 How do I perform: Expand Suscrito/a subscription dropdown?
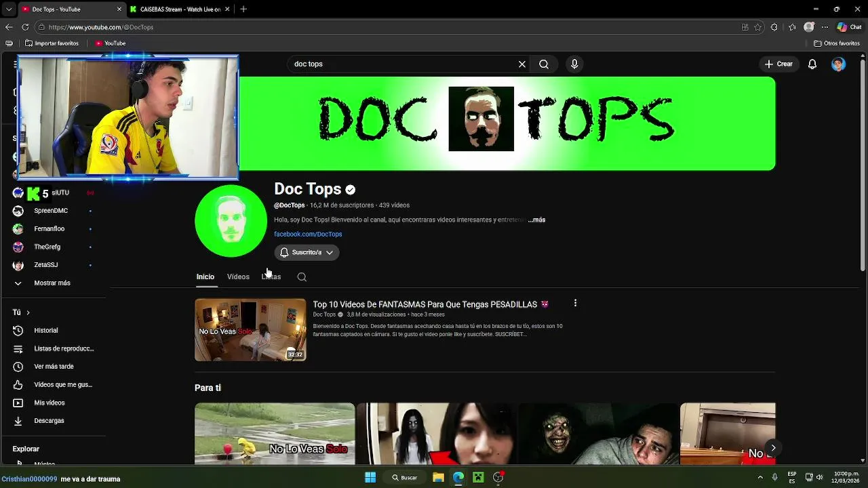coord(307,252)
